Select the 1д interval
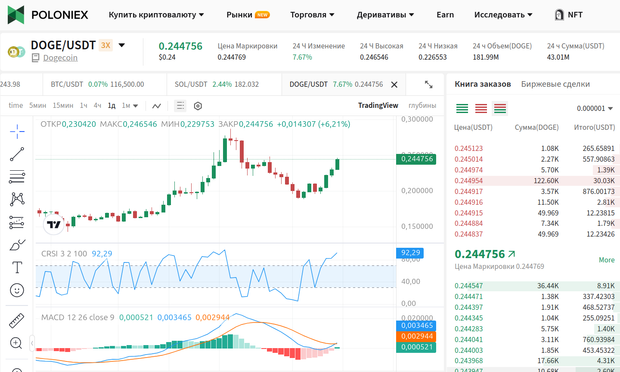This screenshot has height=372, width=620. [112, 106]
